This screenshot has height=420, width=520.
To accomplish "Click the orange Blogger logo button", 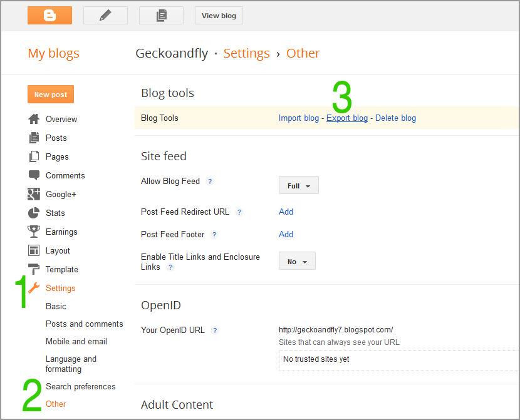I will [49, 16].
